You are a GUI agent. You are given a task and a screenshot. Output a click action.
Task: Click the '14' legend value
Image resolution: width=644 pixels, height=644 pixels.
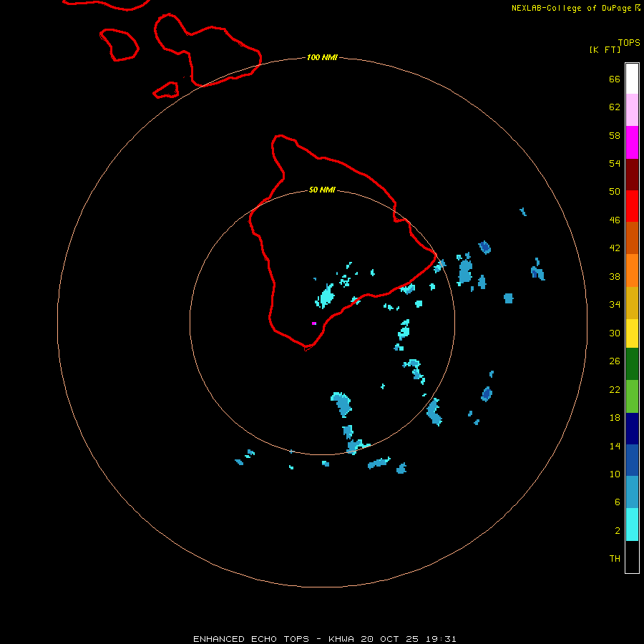coord(615,446)
